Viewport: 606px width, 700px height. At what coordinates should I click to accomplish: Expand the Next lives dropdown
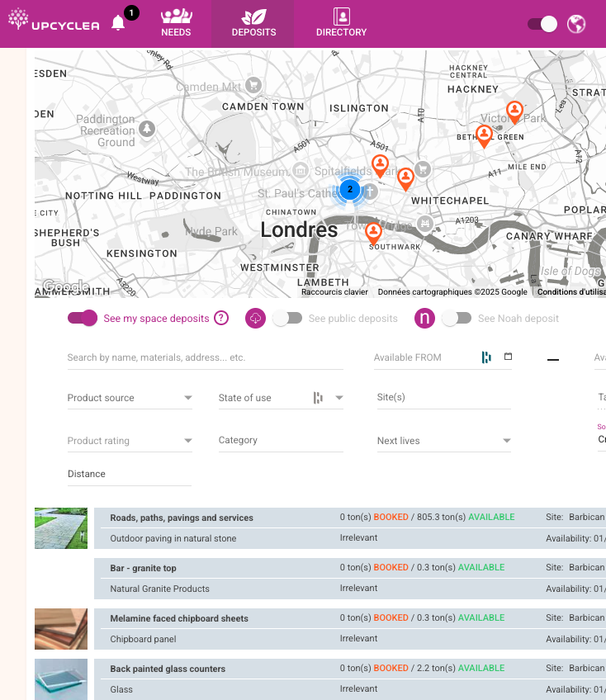443,441
